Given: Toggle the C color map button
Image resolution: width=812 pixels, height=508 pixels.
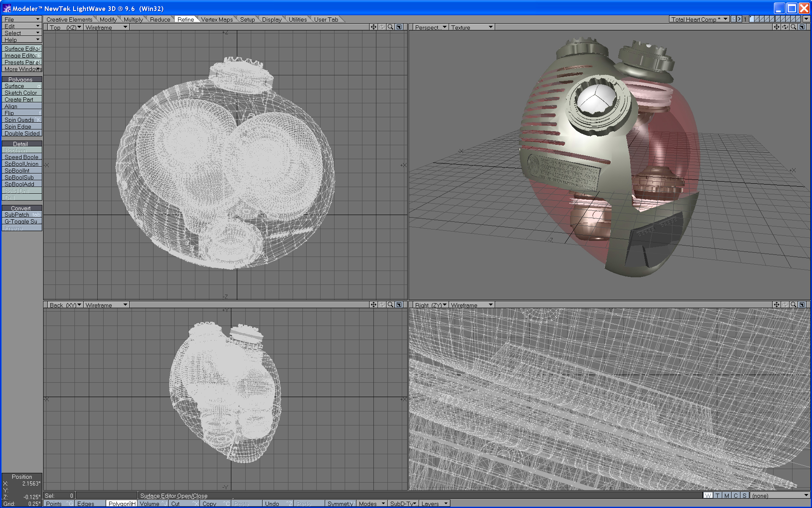Looking at the screenshot, I should 736,495.
